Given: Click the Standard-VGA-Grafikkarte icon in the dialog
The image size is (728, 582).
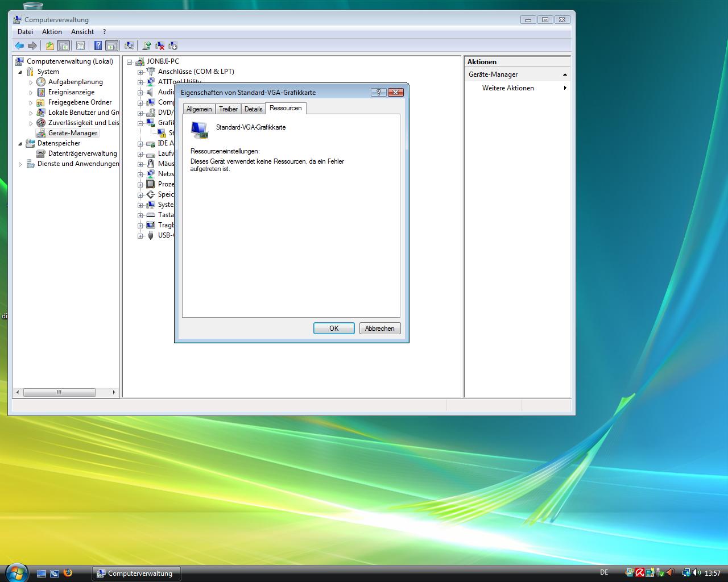Looking at the screenshot, I should tap(199, 130).
